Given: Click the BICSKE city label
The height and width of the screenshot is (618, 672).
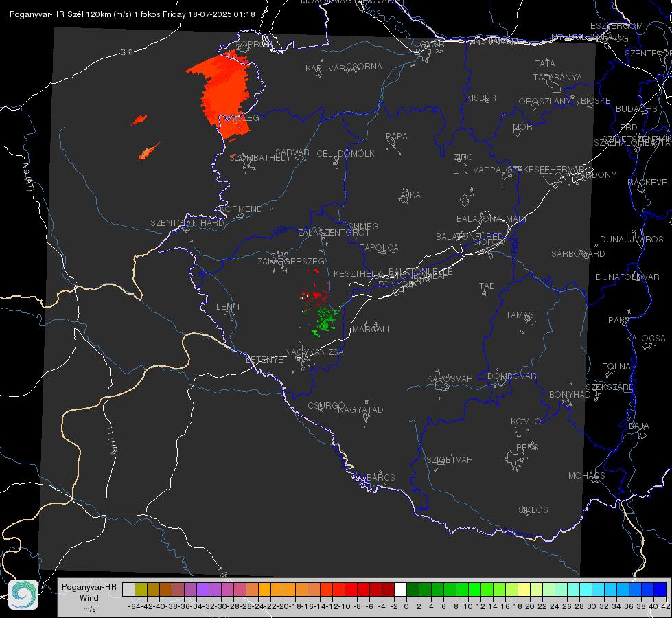Looking at the screenshot, I should click(596, 100).
